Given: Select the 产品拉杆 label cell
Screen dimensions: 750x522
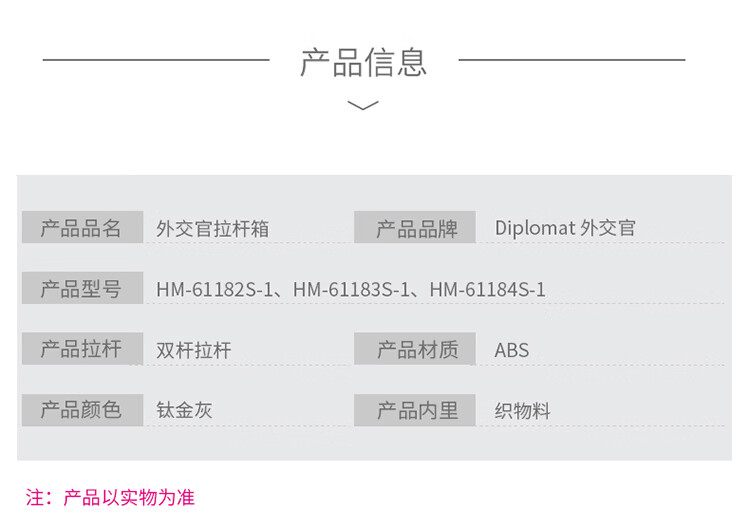Looking at the screenshot, I should [x=81, y=350].
